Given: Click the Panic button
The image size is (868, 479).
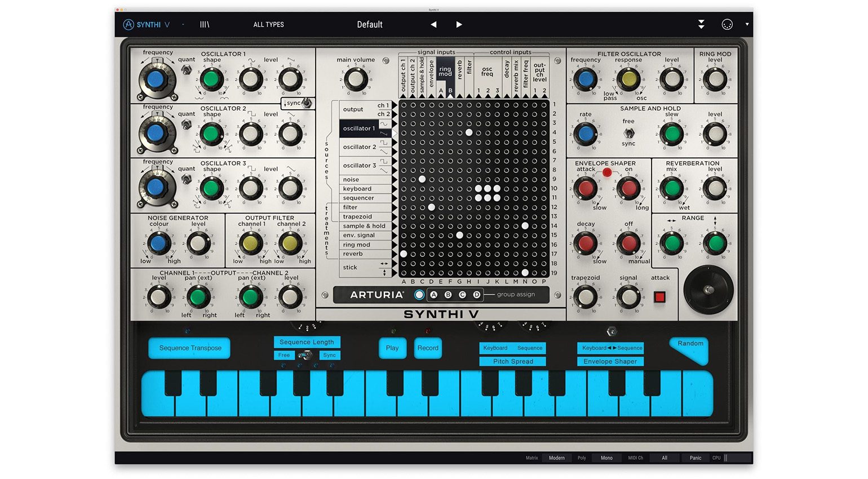Looking at the screenshot, I should click(696, 458).
